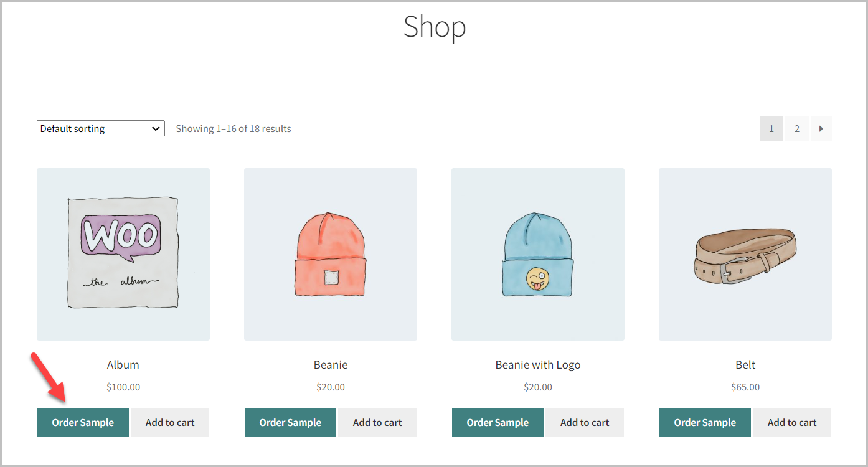Viewport: 868px width, 467px height.
Task: Open the Belt product page
Action: 745,364
